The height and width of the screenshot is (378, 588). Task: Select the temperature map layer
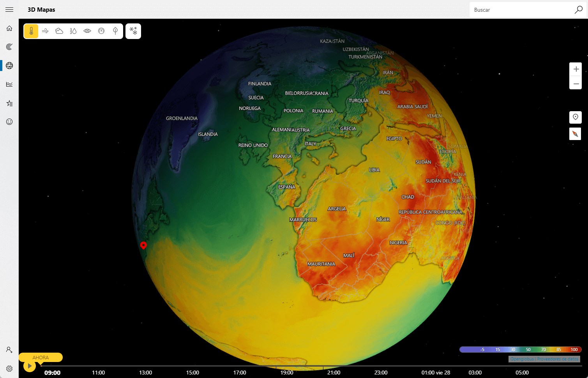click(x=31, y=31)
